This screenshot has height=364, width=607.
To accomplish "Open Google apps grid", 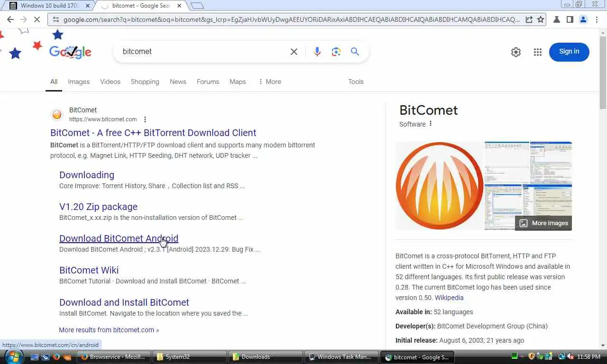I will (537, 52).
